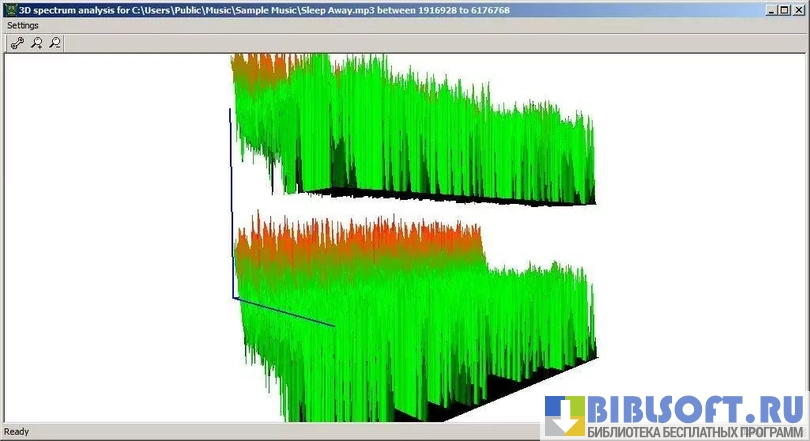Click the application icon in title bar
Viewport: 810px width, 441px height.
9,9
